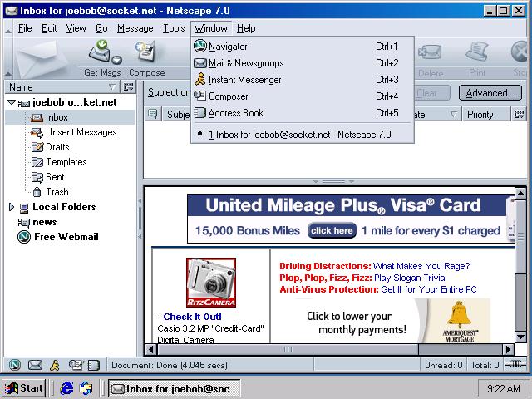Select Composer from the Window menu
Screen dimensions: 532x399
[303, 96]
